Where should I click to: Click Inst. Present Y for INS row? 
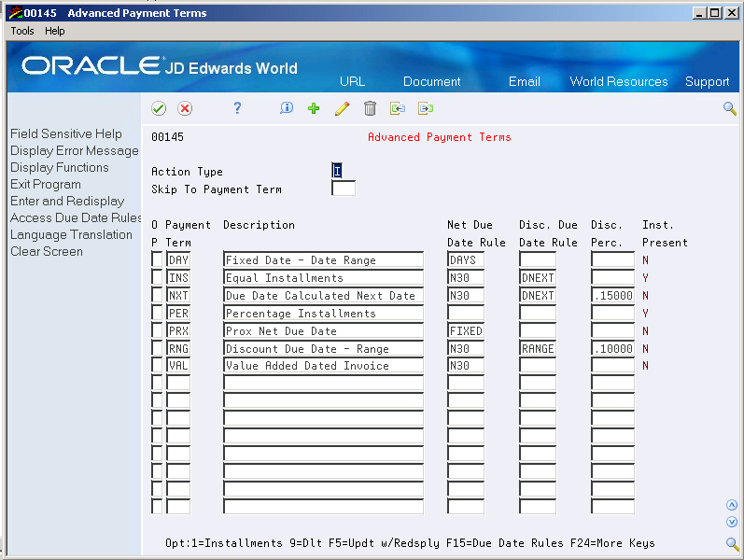(645, 277)
